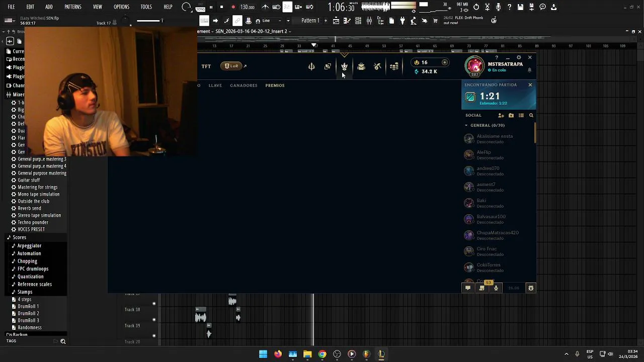Image resolution: width=644 pixels, height=362 pixels.
Task: Open the league client crafting hammer icon
Action: (x=377, y=66)
